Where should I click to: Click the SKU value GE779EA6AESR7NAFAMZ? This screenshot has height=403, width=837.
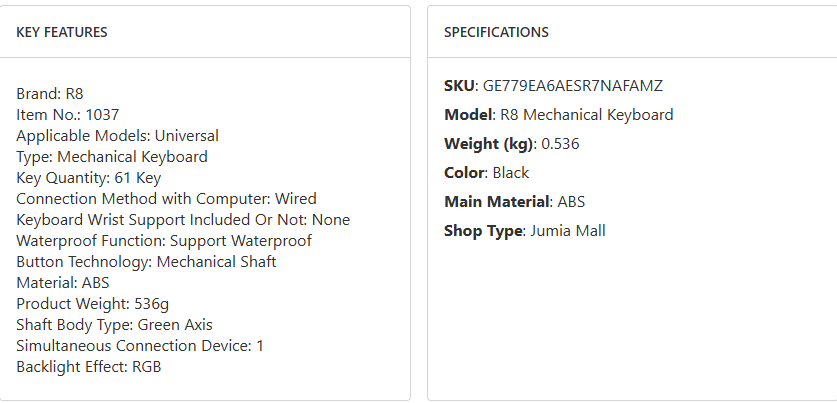point(573,86)
